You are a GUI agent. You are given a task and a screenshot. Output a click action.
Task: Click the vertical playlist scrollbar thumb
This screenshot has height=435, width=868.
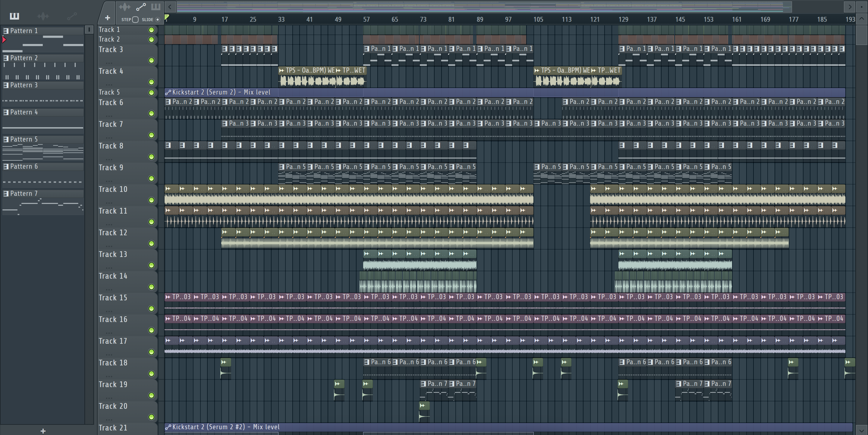pyautogui.click(x=862, y=35)
